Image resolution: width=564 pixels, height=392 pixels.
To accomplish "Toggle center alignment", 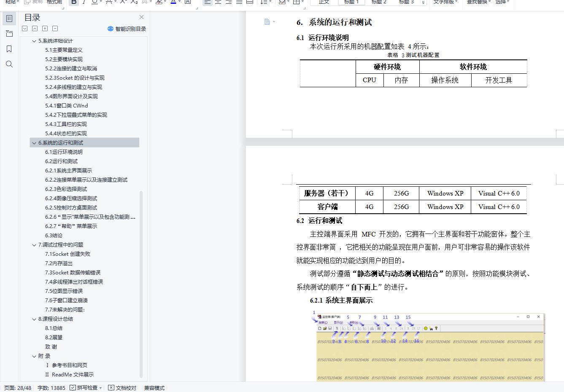I will tap(218, 2).
